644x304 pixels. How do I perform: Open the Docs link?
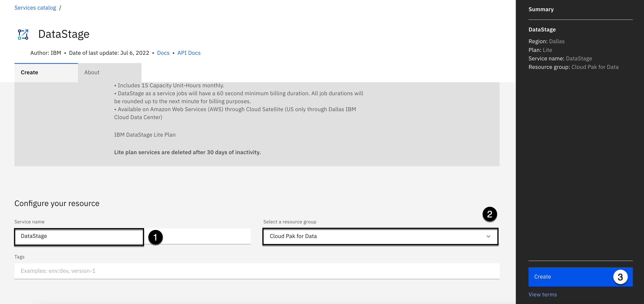pos(163,53)
